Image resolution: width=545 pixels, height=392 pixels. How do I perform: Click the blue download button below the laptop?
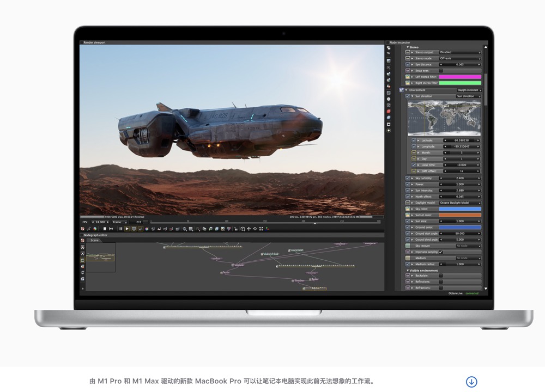[x=471, y=382]
